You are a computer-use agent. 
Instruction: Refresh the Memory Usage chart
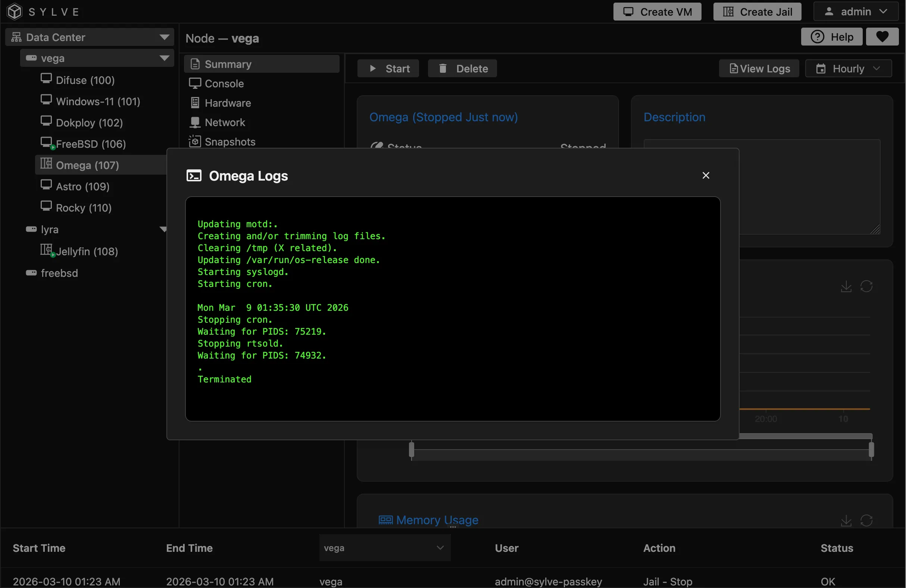coord(867,520)
